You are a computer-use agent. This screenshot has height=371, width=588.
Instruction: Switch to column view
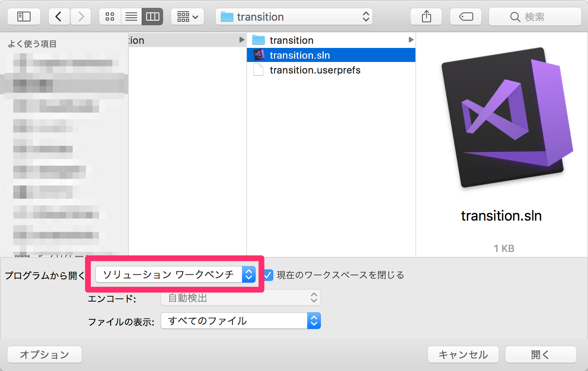pos(153,17)
